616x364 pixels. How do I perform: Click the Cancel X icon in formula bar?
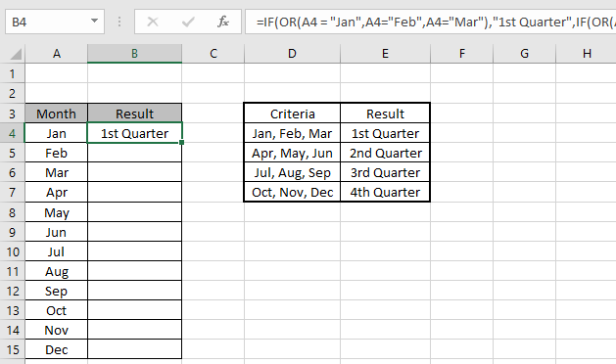[x=153, y=22]
